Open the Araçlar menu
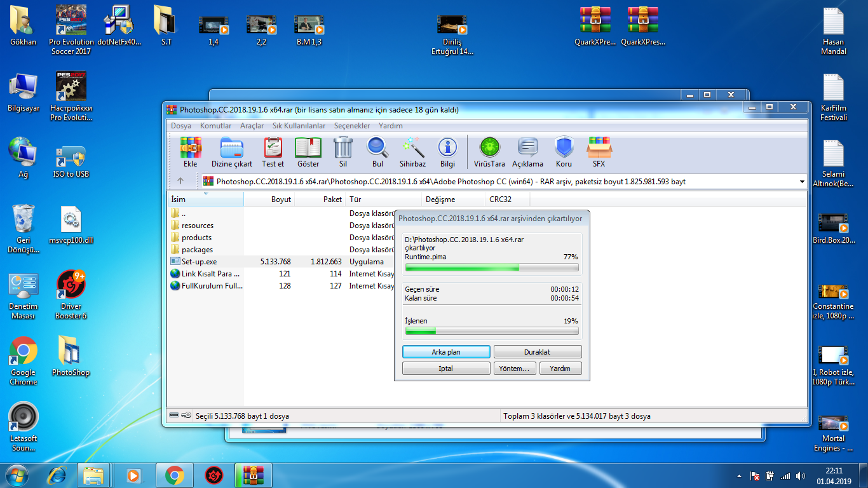The height and width of the screenshot is (488, 868). (252, 126)
